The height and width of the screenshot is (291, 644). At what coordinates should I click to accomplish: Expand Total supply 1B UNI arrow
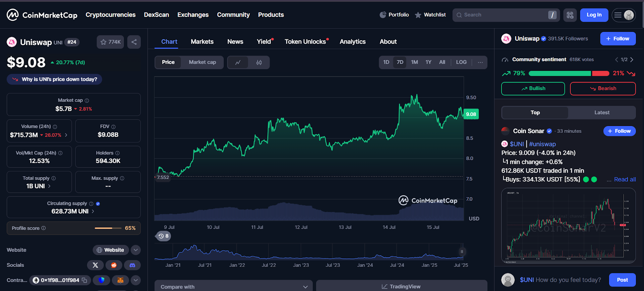(50, 186)
